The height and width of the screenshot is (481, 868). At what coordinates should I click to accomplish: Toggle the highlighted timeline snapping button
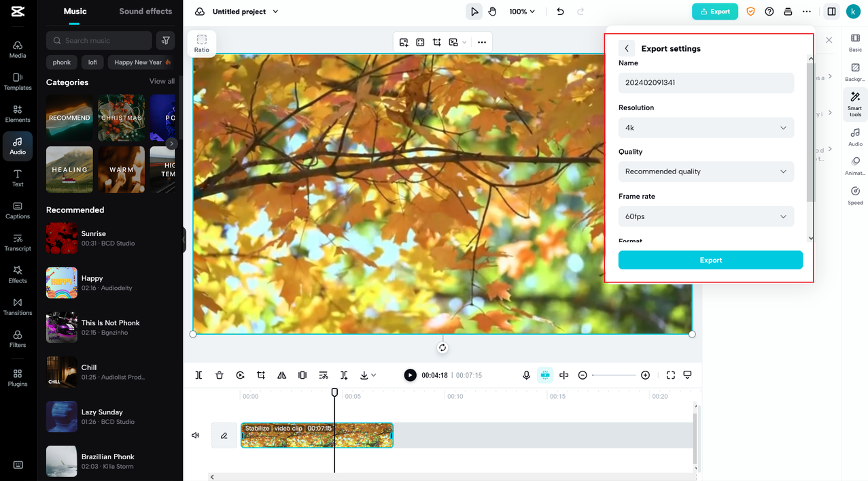tap(545, 375)
